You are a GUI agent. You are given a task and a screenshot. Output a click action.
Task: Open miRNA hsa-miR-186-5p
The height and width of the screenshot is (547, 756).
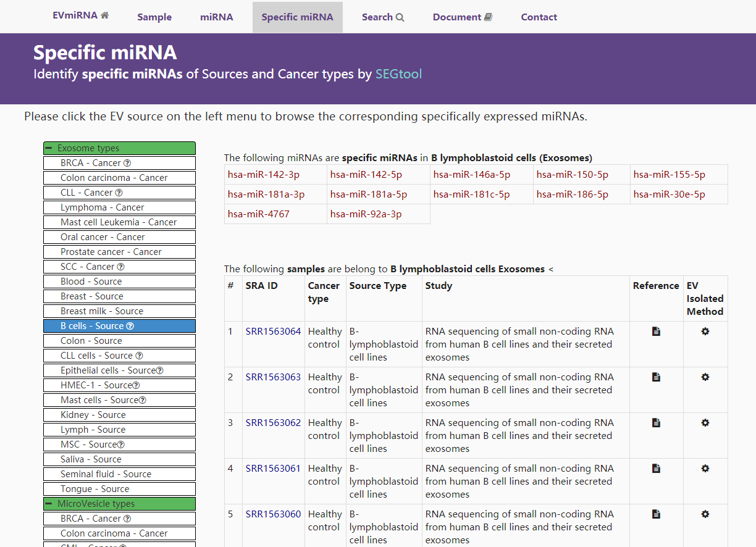(573, 194)
